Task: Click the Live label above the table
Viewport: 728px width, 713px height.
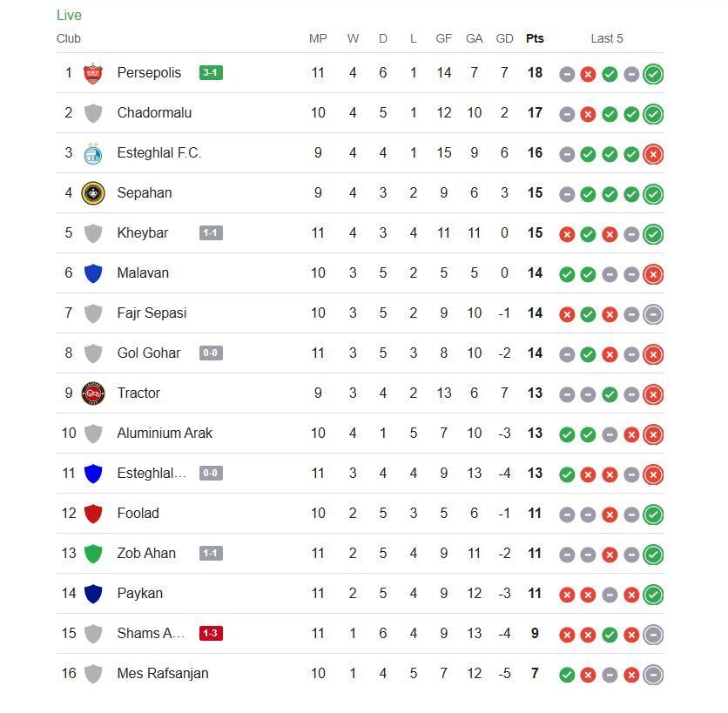Action: (x=67, y=15)
